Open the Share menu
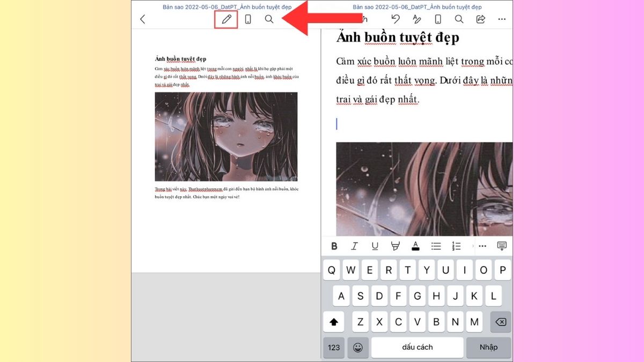This screenshot has height=362, width=644. point(480,19)
